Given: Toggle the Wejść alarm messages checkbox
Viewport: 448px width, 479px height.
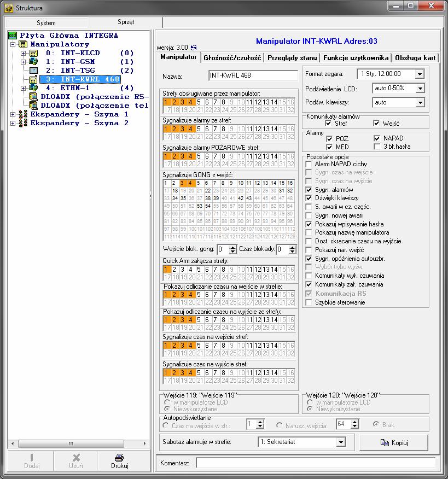Looking at the screenshot, I should tap(376, 124).
